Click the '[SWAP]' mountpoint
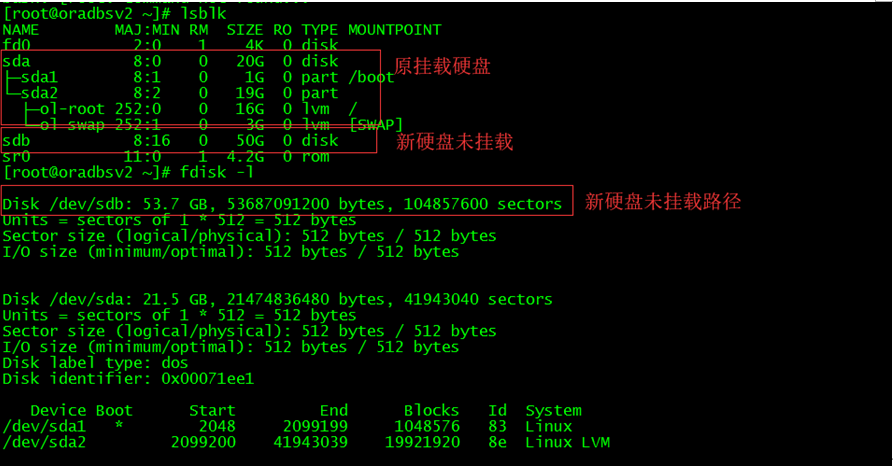The width and height of the screenshot is (893, 468). coord(376,125)
